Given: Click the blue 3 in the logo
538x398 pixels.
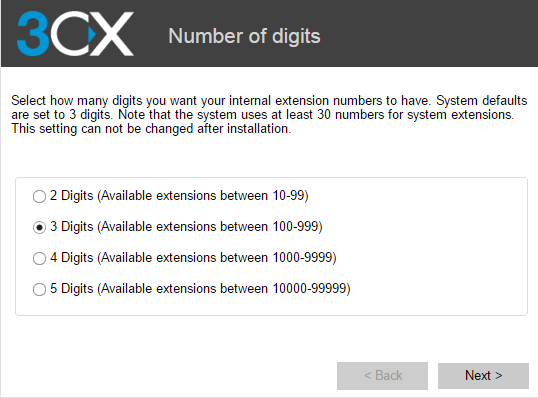Looking at the screenshot, I should (33, 34).
